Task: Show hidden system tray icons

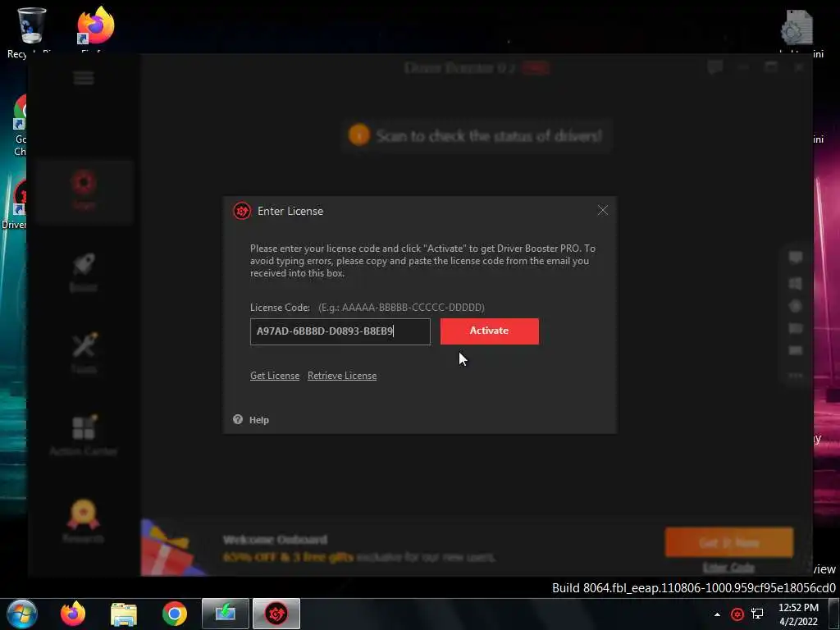Action: coord(717,614)
